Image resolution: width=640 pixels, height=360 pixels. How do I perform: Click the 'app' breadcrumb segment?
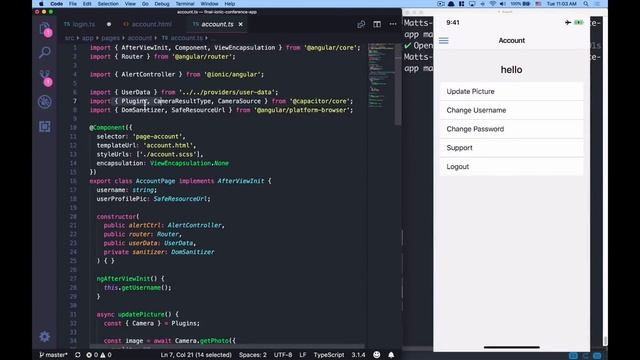(x=87, y=38)
